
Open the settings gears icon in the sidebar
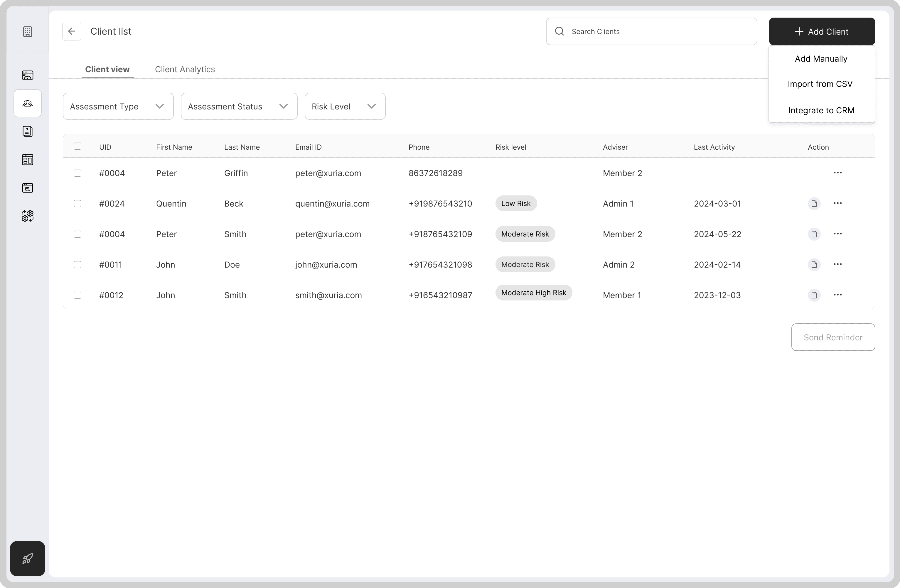tap(28, 216)
